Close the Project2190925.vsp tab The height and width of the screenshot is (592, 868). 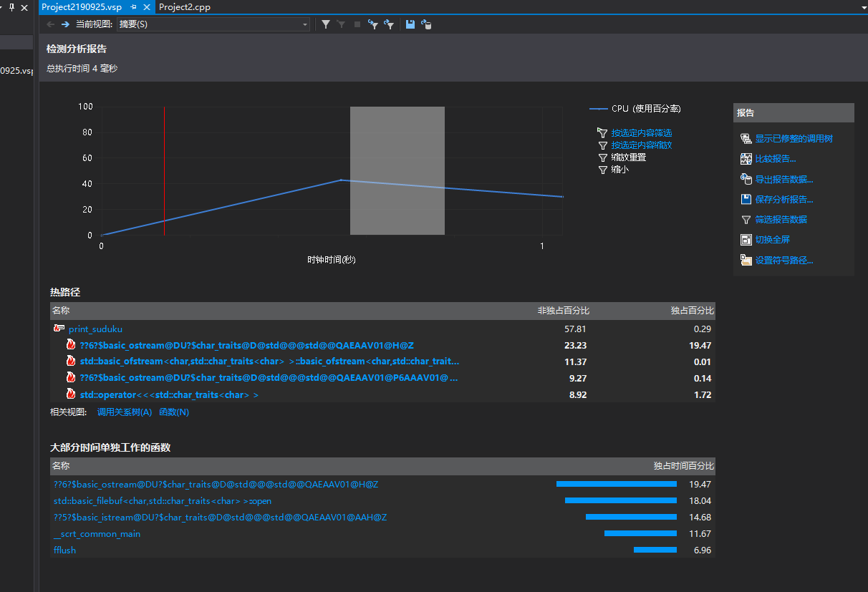(x=147, y=7)
